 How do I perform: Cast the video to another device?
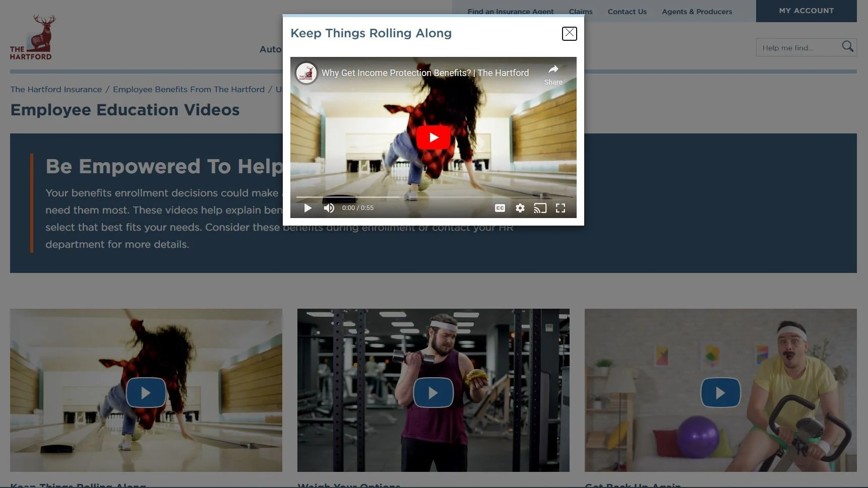[x=540, y=208]
